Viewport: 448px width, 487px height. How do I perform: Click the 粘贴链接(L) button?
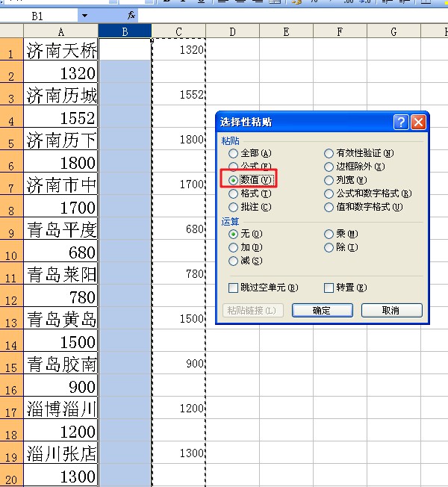click(x=252, y=310)
